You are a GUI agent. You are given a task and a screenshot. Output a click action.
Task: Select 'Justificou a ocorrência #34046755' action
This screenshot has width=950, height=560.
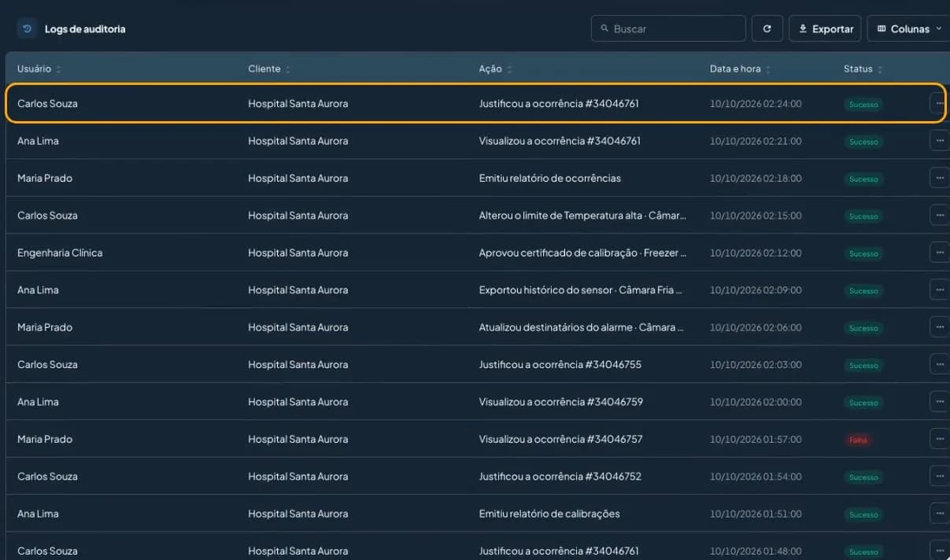click(560, 364)
